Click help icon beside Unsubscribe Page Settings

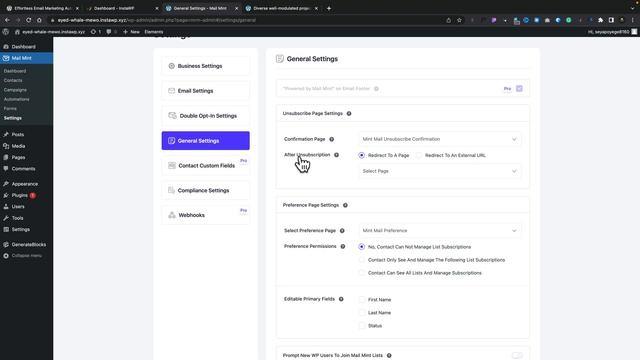click(x=349, y=113)
